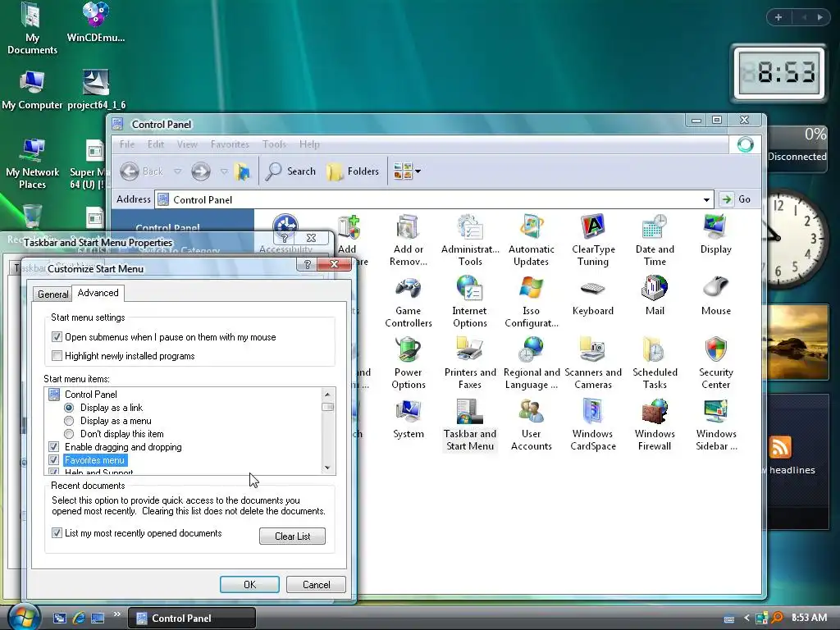Viewport: 840px width, 630px height.
Task: Select Display as a link radio
Action: click(69, 408)
